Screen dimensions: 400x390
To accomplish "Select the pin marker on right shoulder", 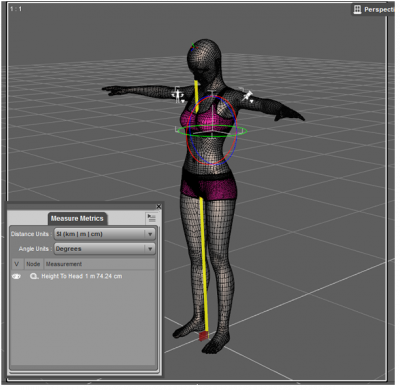I will click(247, 95).
